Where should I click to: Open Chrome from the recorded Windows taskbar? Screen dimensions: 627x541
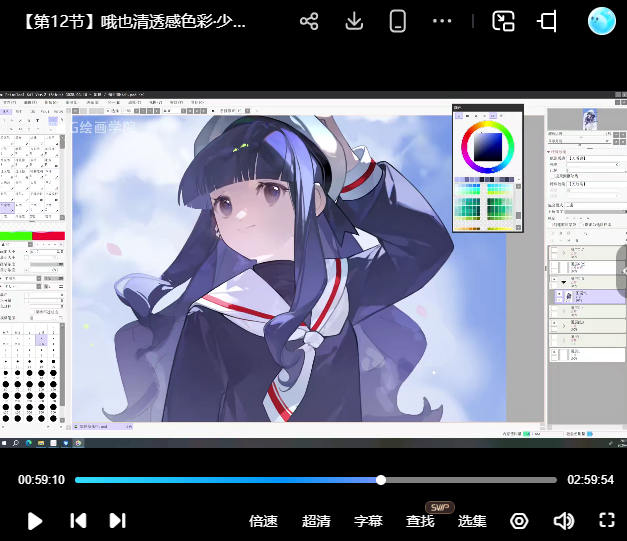pos(78,443)
